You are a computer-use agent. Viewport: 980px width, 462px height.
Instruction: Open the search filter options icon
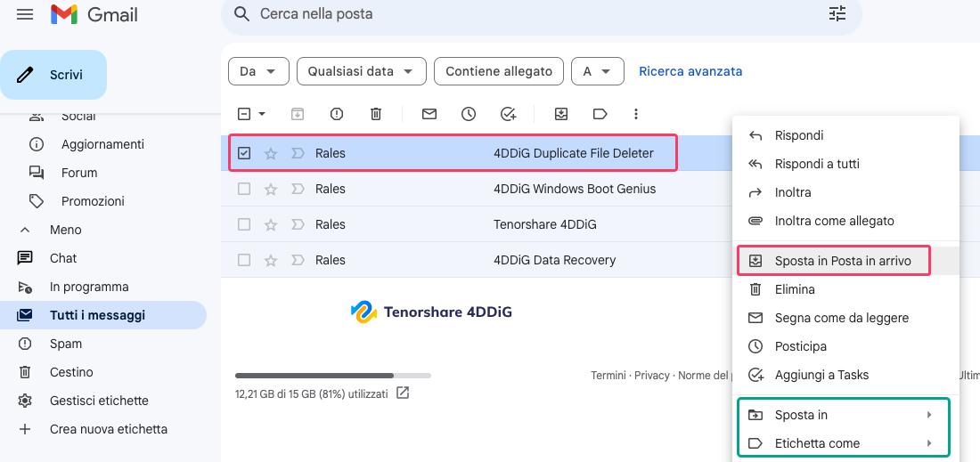tap(837, 14)
